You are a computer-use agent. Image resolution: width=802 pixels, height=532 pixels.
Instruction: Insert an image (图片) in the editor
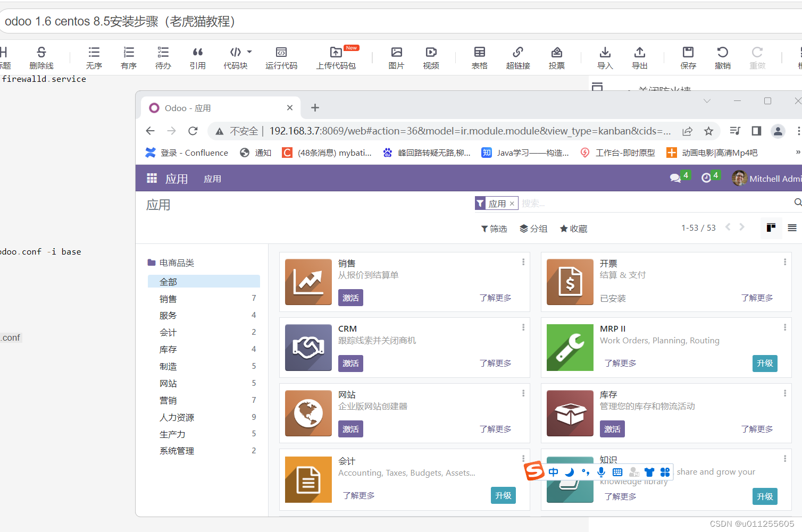coord(396,57)
